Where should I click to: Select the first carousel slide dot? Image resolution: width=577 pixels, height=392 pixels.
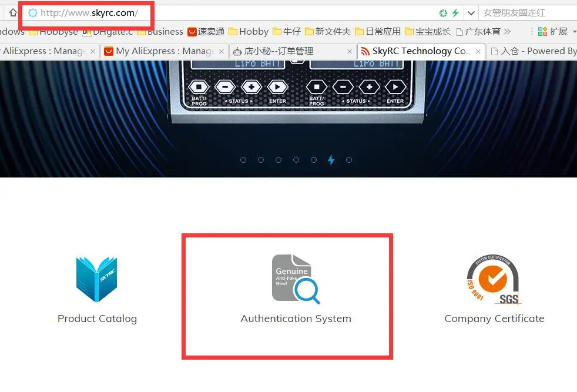click(x=243, y=160)
